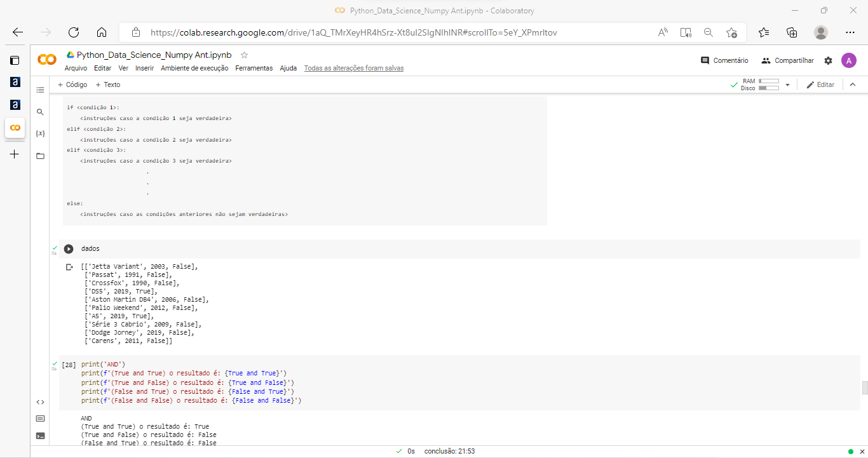Click the site lock icon in address bar

135,32
